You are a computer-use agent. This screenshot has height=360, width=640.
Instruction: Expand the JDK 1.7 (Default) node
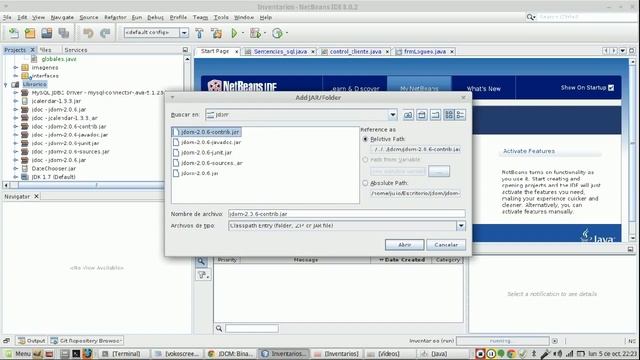pos(16,177)
